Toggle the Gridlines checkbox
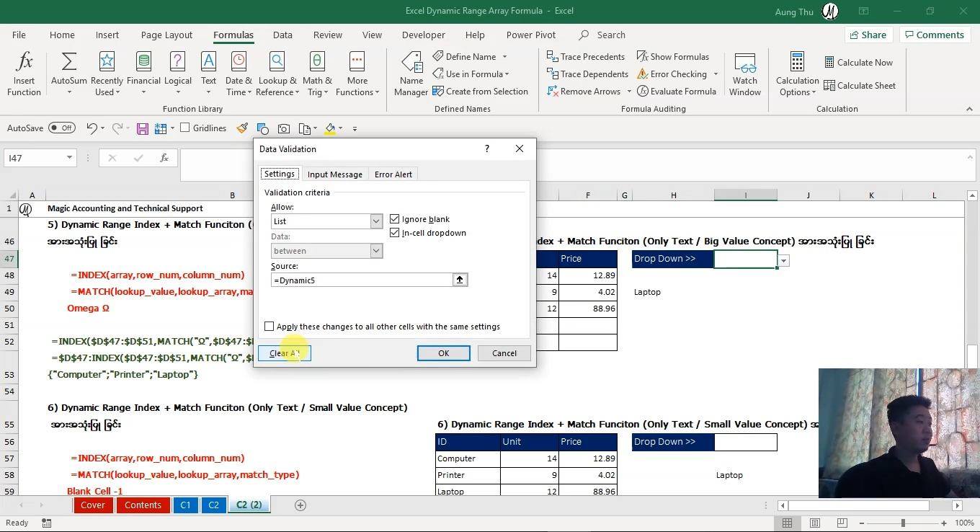980x532 pixels. click(x=185, y=128)
